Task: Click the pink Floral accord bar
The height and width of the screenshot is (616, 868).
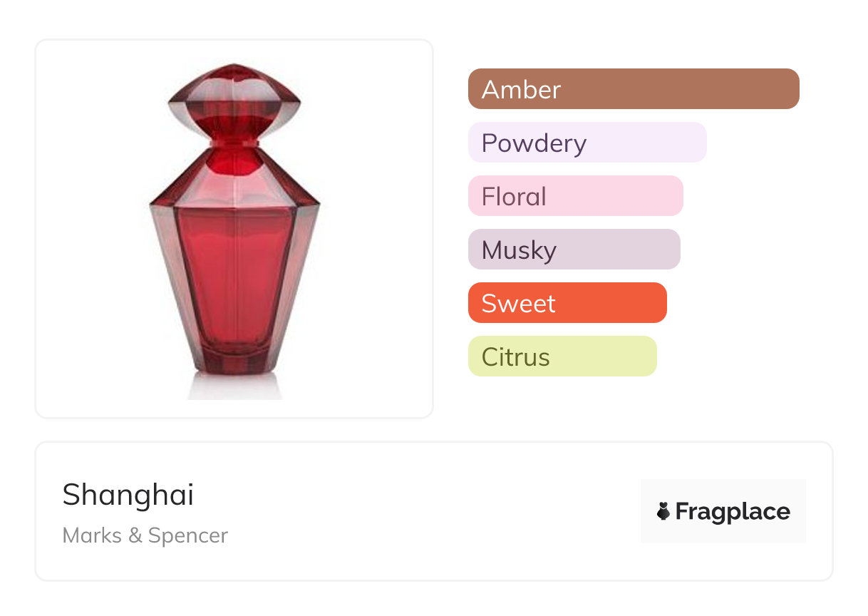Action: point(575,196)
